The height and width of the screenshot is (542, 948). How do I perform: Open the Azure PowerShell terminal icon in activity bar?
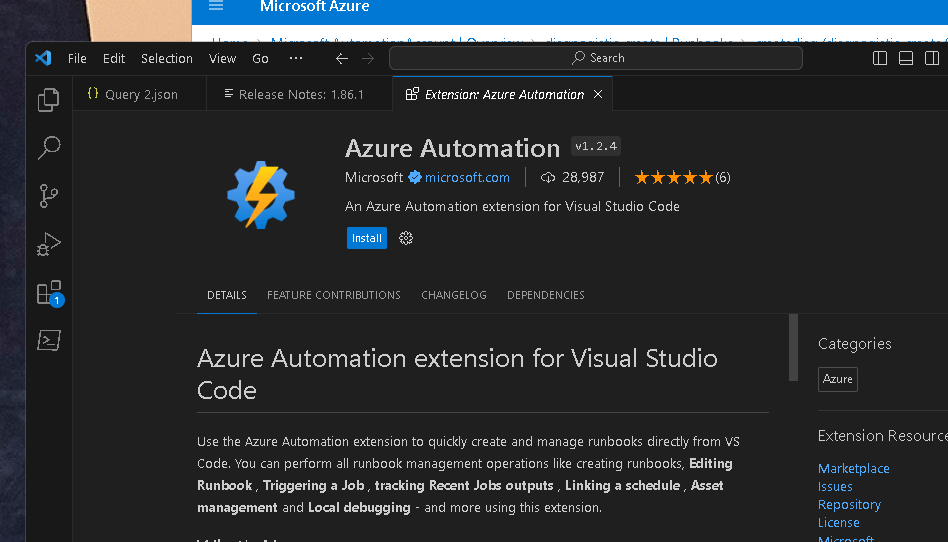tap(48, 340)
